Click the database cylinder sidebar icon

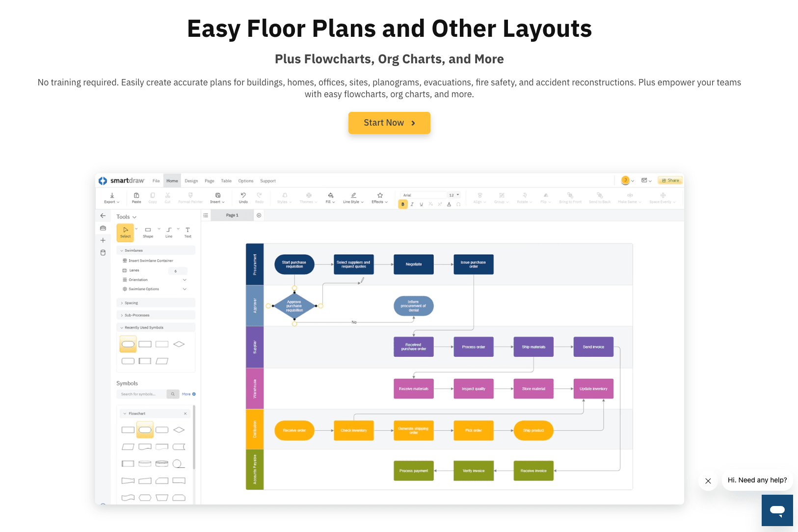(103, 253)
